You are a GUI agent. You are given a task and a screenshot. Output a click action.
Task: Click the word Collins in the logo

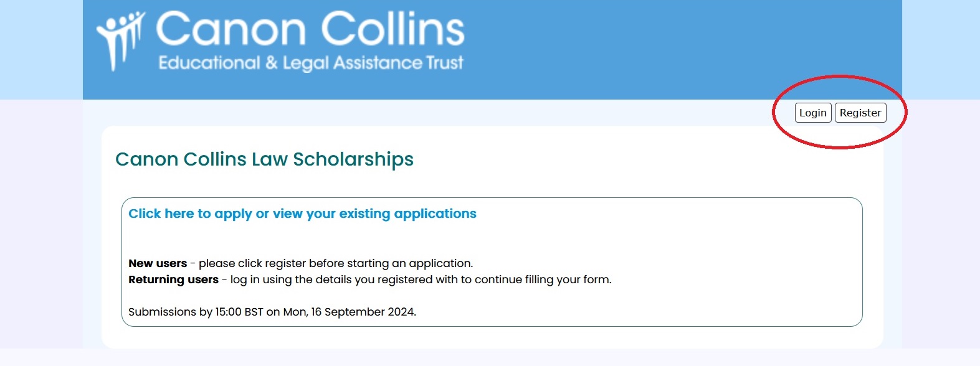[392, 30]
